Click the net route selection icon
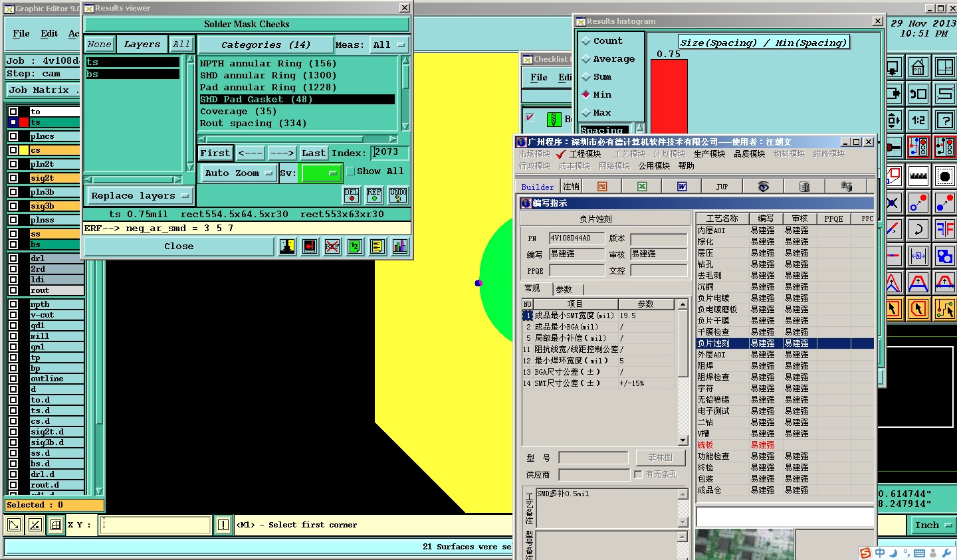957x560 pixels. 944,308
